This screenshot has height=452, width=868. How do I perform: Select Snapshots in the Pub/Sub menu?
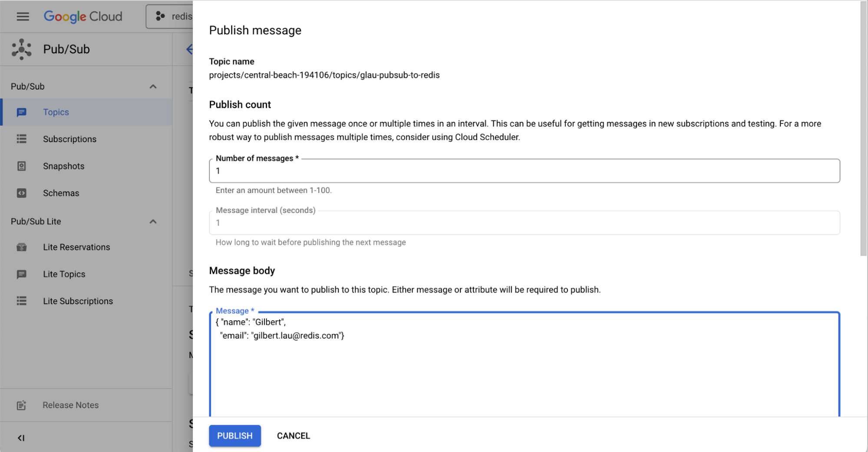[x=63, y=166]
